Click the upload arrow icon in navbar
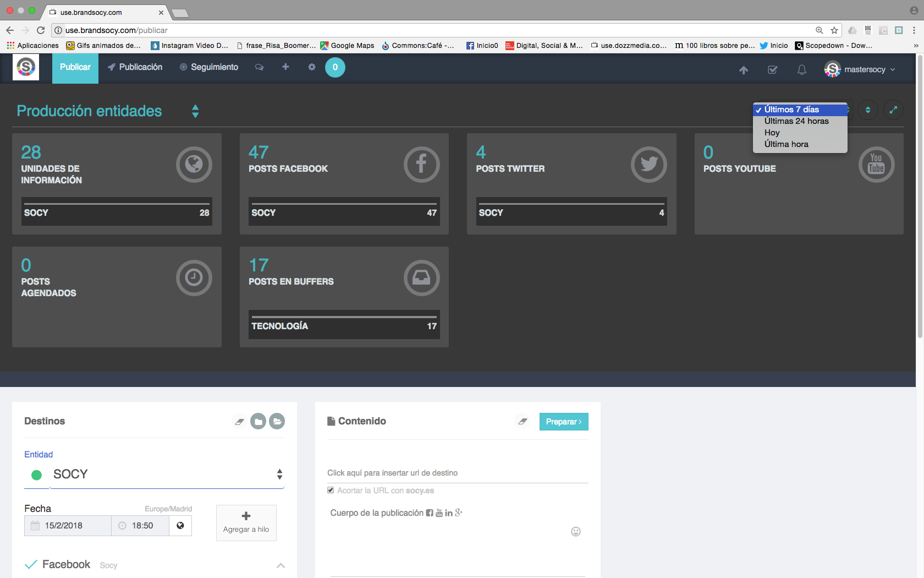This screenshot has height=578, width=924. coord(744,70)
